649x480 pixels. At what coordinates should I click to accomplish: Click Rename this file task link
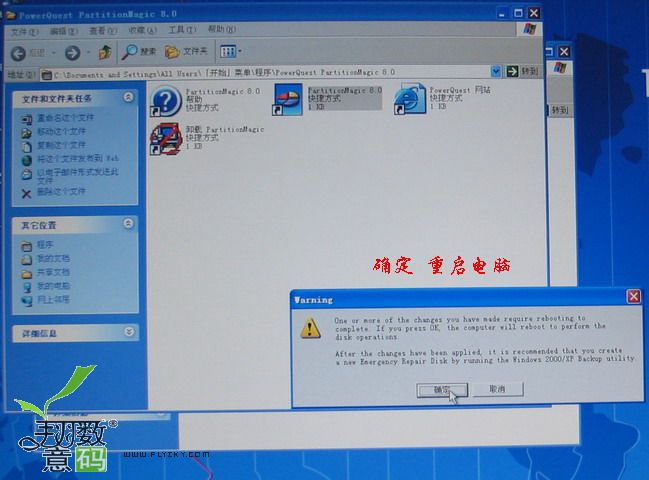pos(65,118)
